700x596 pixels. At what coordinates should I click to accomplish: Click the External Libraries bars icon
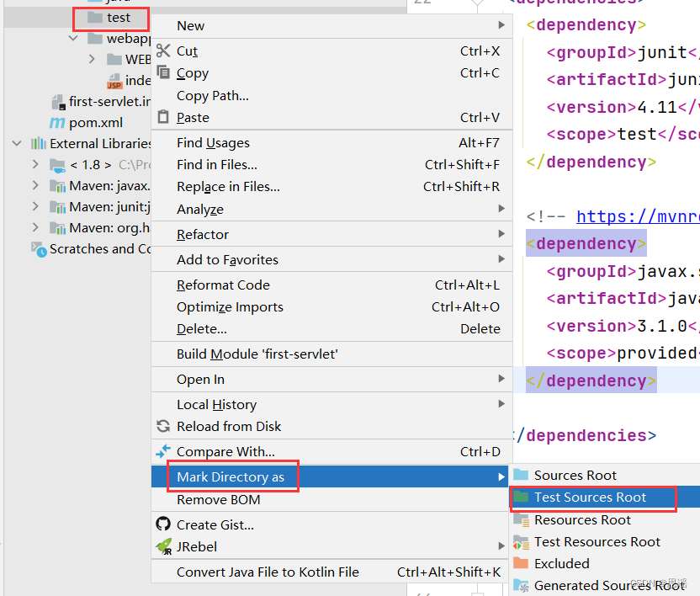click(x=39, y=143)
